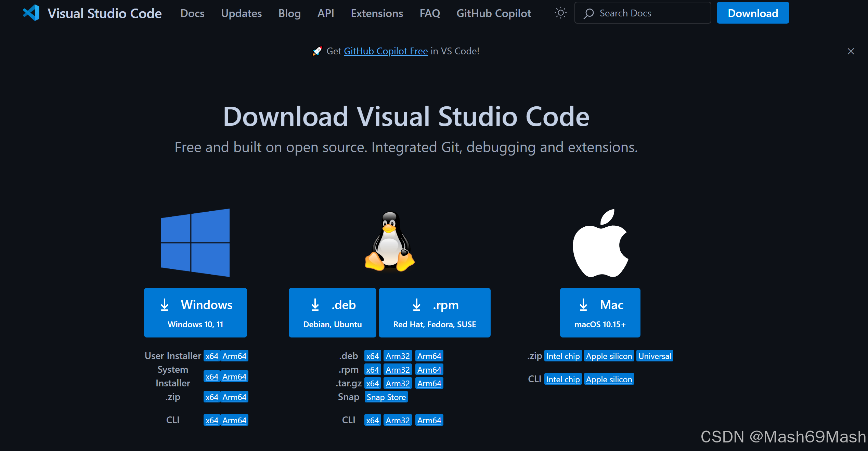Screen dimensions: 868x451
Task: Click the GitHub Copilot Free link
Action: click(x=386, y=51)
